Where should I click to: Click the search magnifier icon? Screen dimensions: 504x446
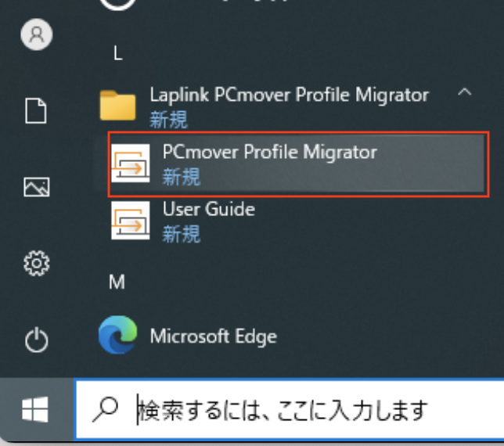click(x=105, y=409)
